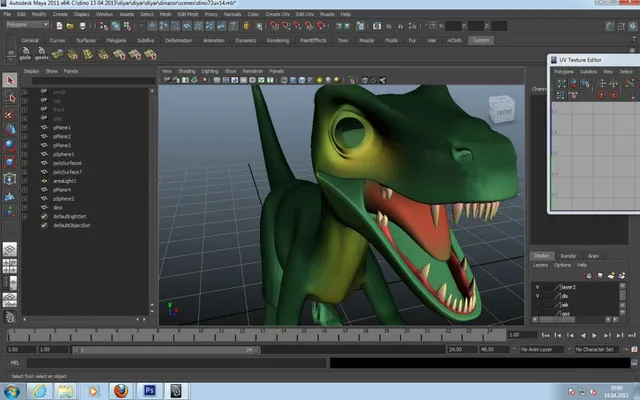Click the Select by component type icon
This screenshot has width=640, height=400.
click(x=127, y=26)
